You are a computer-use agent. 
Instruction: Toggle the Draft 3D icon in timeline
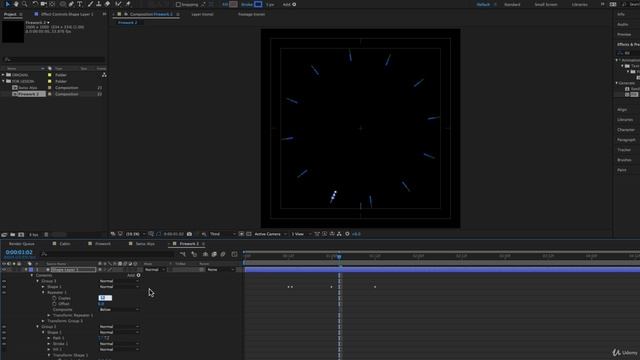click(x=194, y=254)
